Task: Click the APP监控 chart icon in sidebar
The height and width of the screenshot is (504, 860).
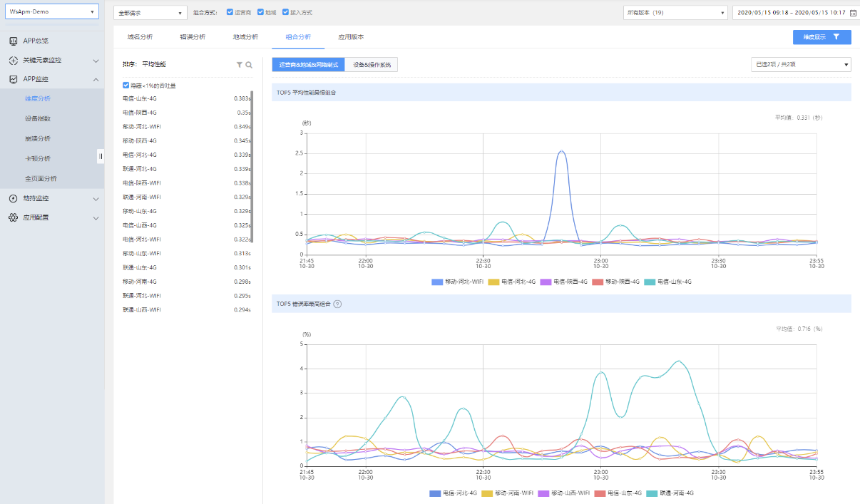Action: [13, 79]
